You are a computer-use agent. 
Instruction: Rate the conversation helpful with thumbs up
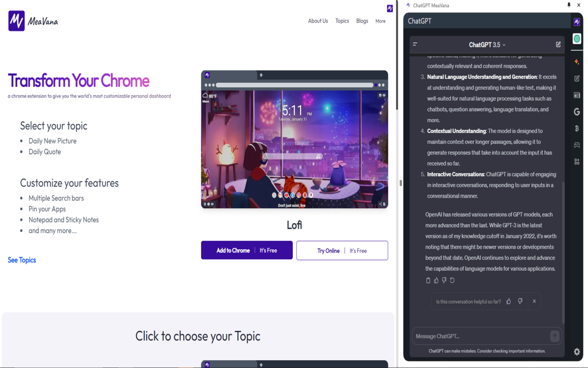[509, 301]
